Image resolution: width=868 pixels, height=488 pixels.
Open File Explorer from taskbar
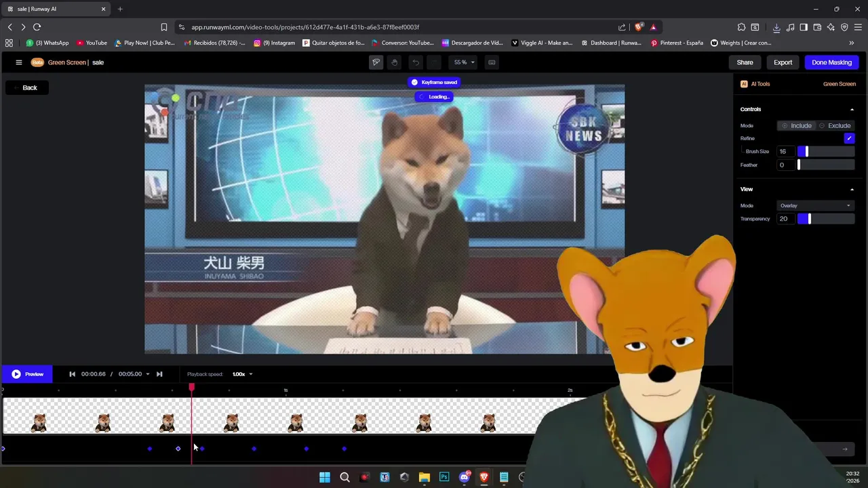click(425, 477)
